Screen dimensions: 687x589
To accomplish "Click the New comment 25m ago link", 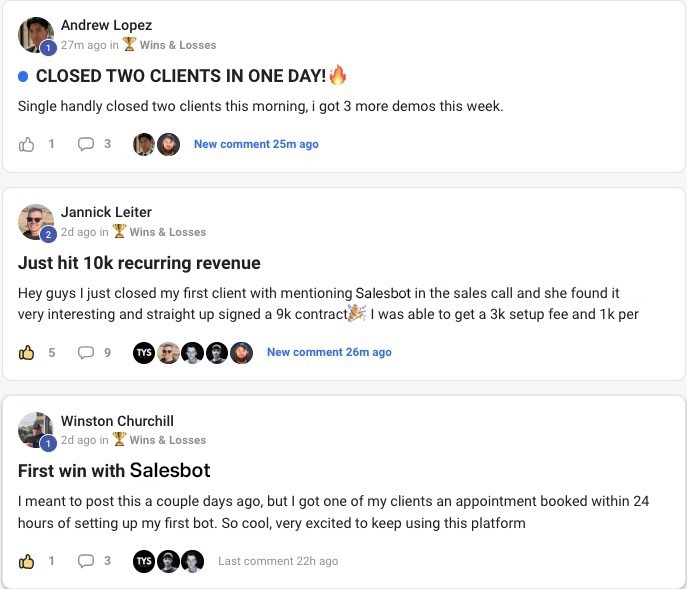I will pos(256,144).
